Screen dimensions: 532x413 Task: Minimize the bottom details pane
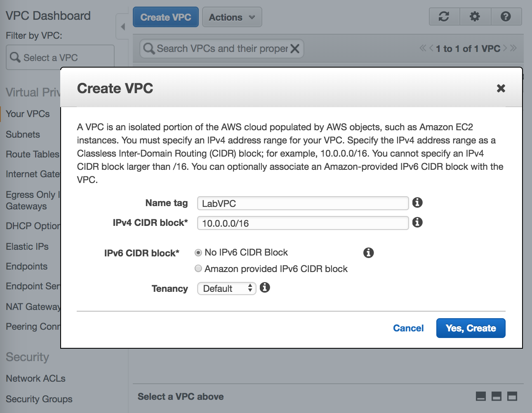pos(481,396)
